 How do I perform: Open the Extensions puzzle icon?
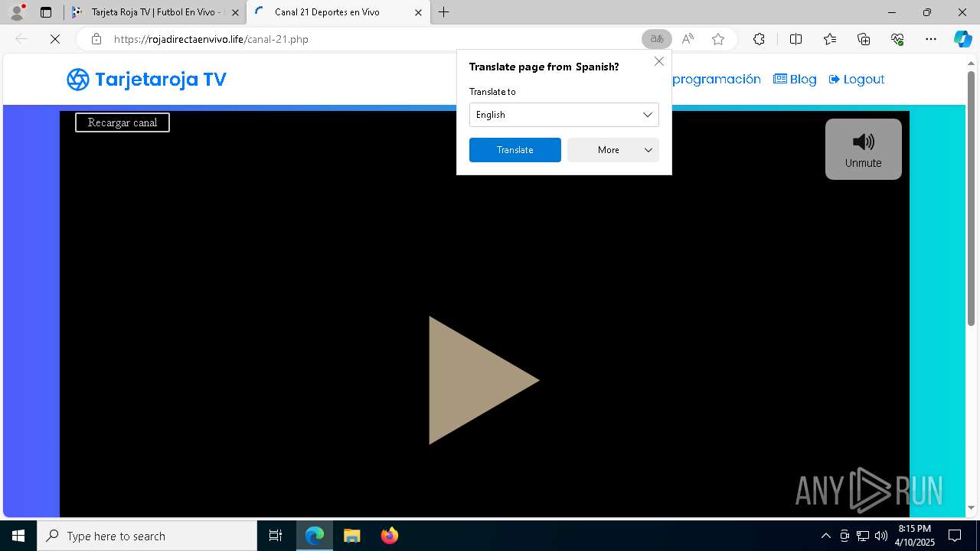click(759, 39)
